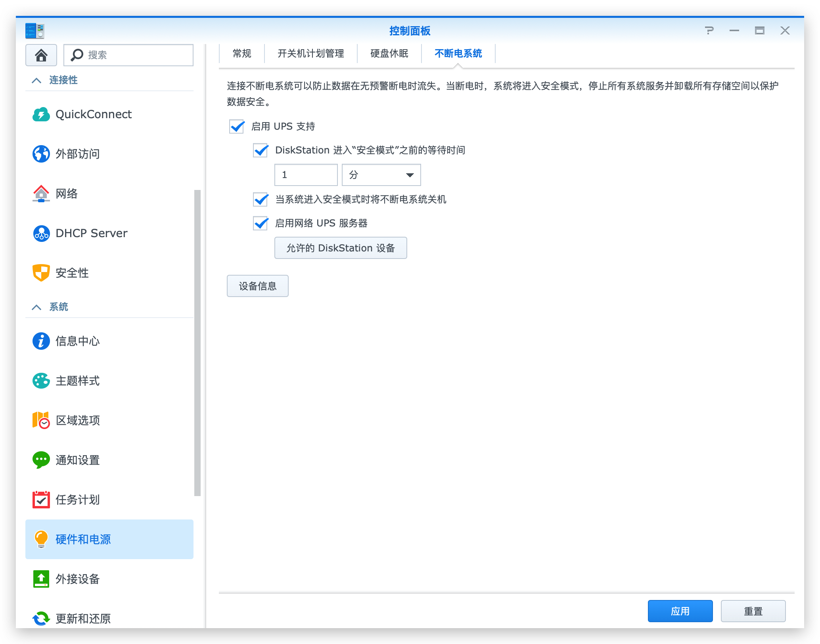Click the 应用 button
Image resolution: width=820 pixels, height=644 pixels.
[680, 611]
